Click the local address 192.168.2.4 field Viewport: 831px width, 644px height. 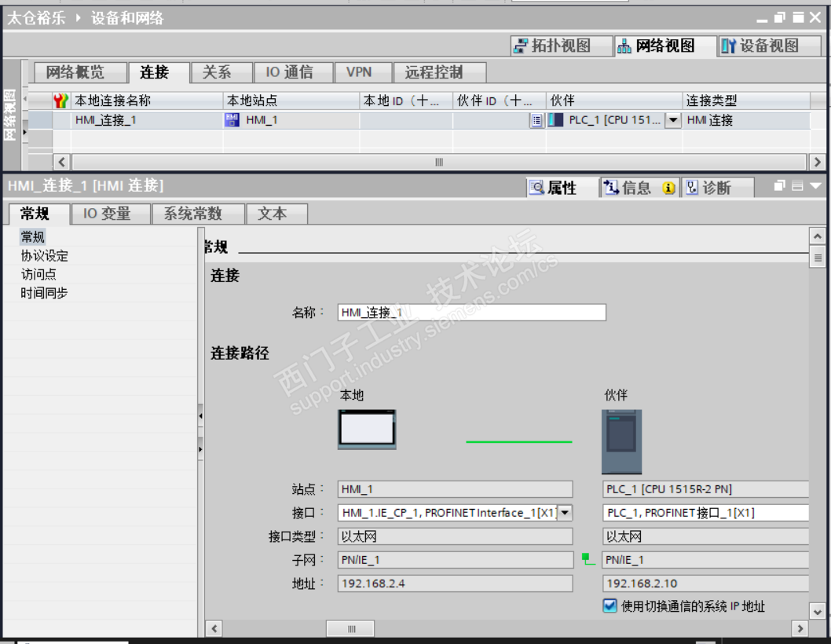coord(455,584)
